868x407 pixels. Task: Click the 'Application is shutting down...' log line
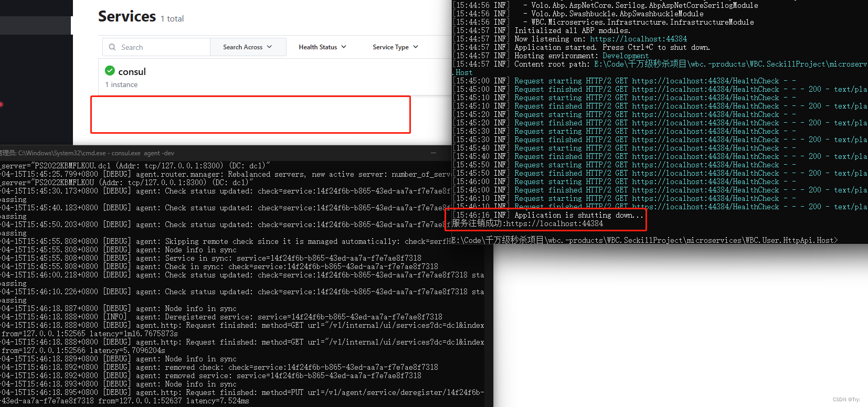548,215
